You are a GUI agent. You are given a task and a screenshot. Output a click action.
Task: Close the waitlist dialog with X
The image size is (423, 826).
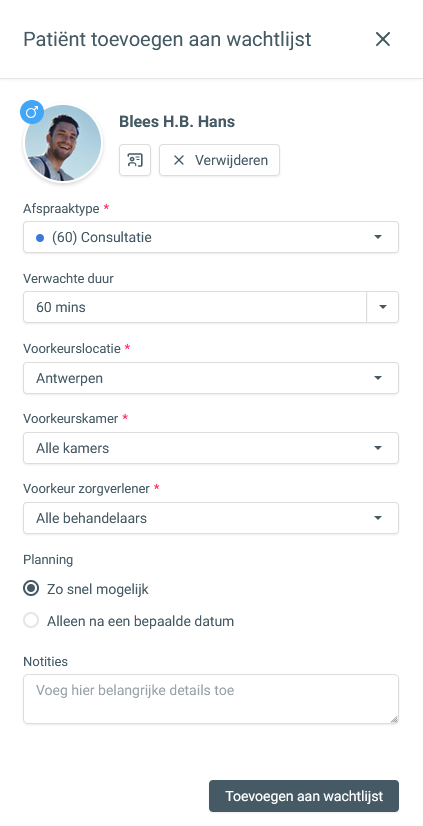(382, 39)
